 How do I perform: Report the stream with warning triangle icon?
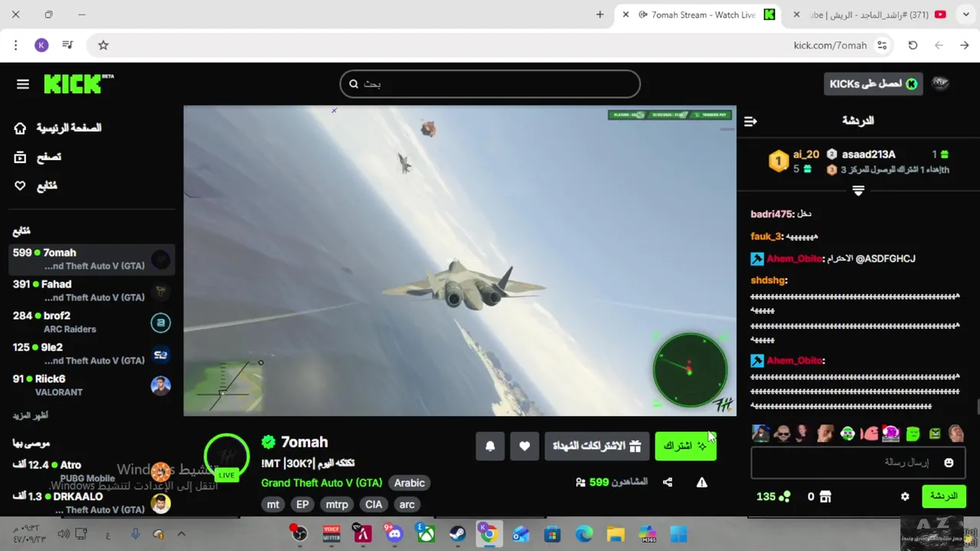[x=701, y=482]
